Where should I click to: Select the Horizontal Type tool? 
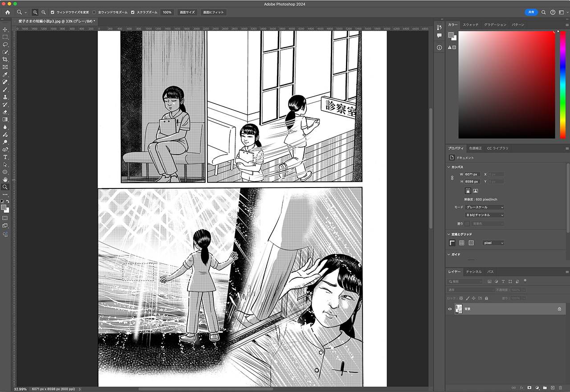(x=5, y=157)
